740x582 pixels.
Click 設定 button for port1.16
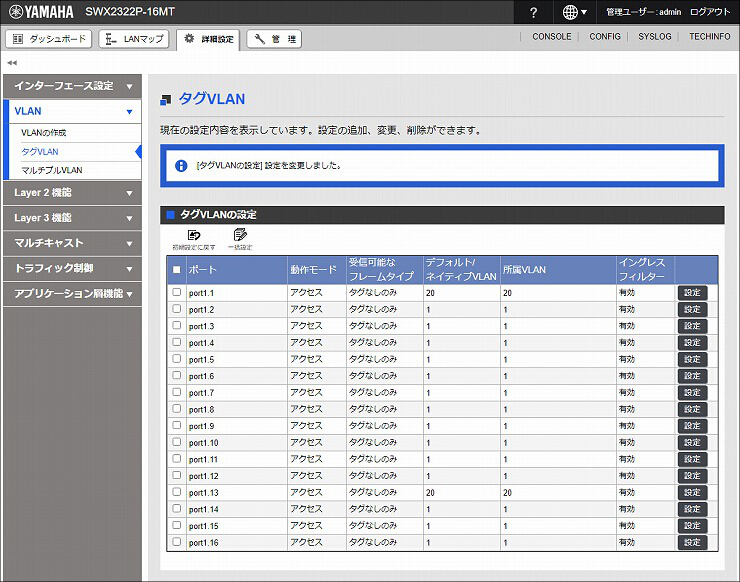(x=692, y=542)
